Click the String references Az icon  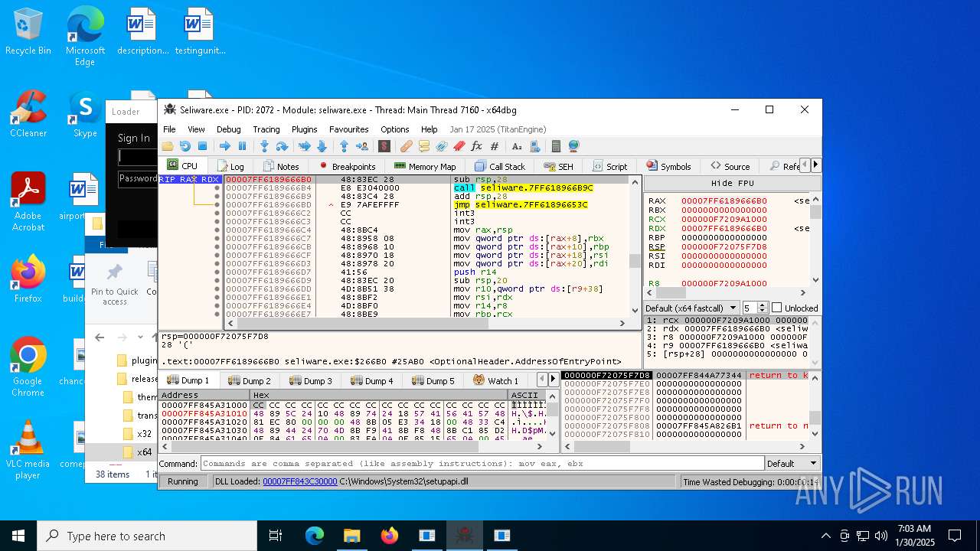click(x=517, y=146)
